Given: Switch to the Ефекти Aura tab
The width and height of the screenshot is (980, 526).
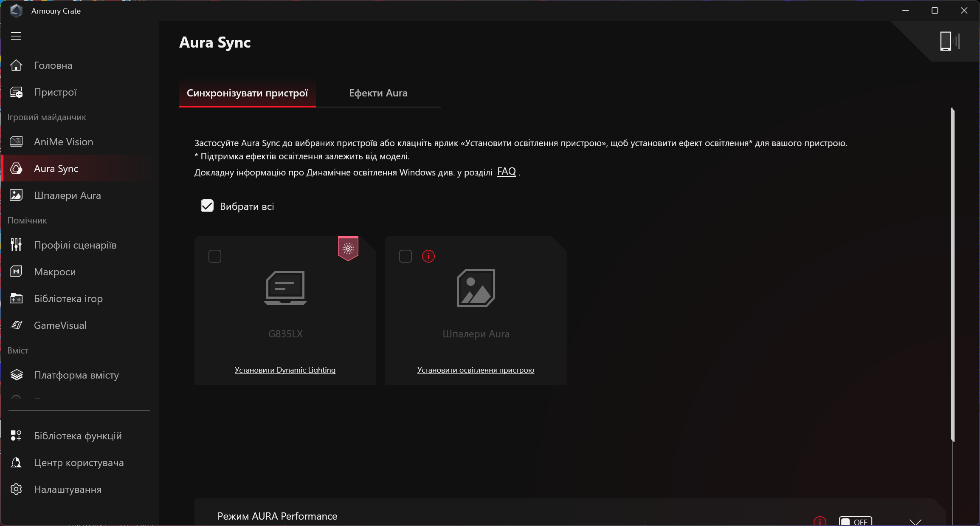Looking at the screenshot, I should [x=378, y=93].
